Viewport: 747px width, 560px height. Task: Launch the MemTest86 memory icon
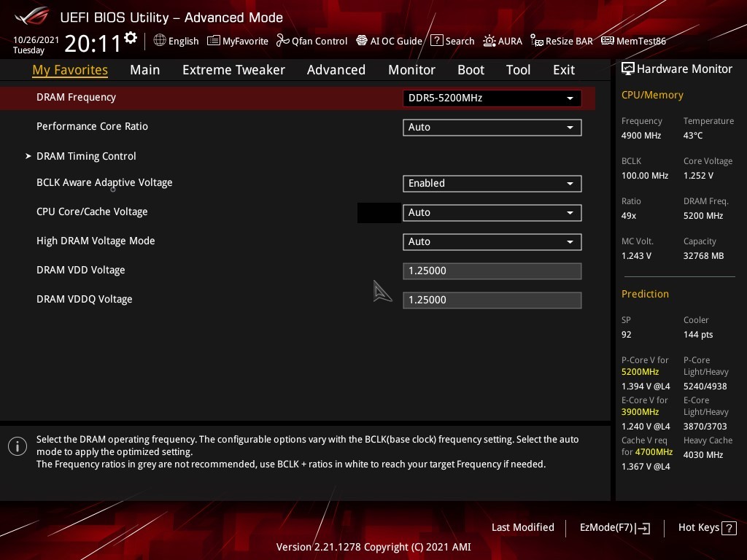(x=608, y=41)
